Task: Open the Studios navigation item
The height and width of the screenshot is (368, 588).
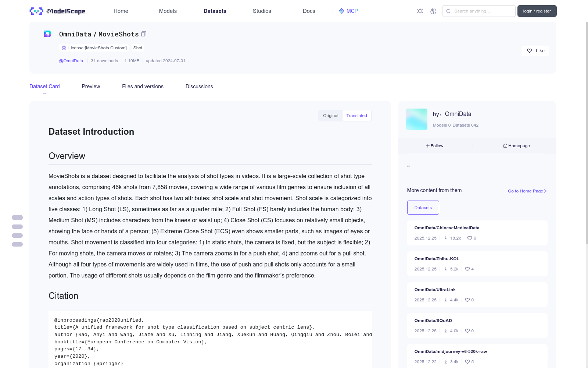Action: (x=262, y=11)
